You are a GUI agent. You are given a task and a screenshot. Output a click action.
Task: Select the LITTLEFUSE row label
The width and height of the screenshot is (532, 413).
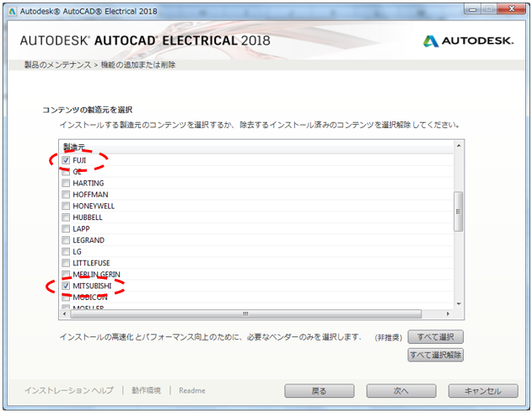[x=91, y=263]
